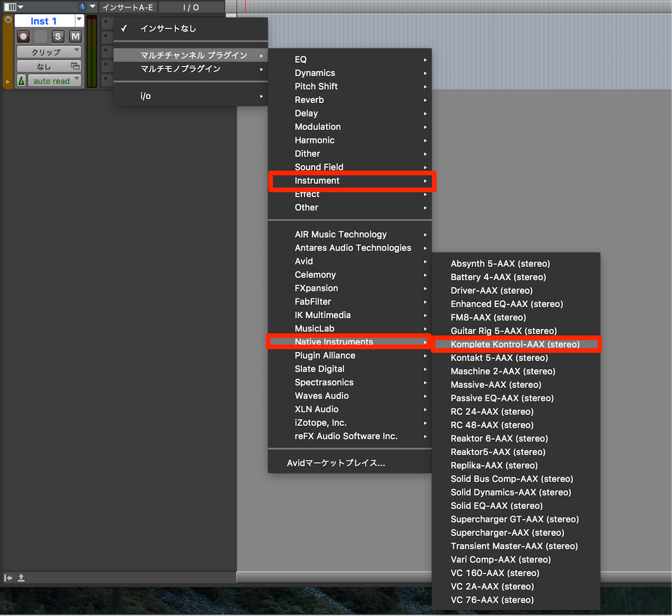The height and width of the screenshot is (616, 672).
Task: Click the blue clock timebase icon
Action: click(82, 7)
